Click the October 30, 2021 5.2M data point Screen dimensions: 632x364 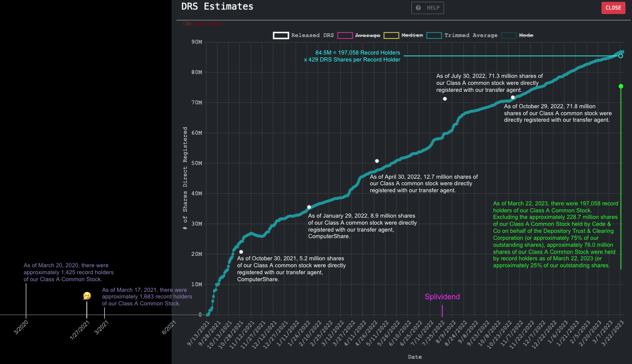pyautogui.click(x=241, y=252)
